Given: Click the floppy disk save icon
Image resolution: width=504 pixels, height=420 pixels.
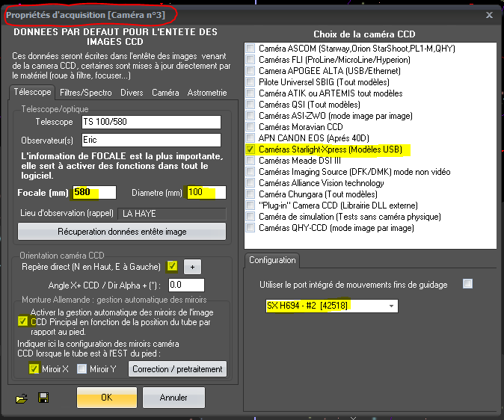Looking at the screenshot, I should (43, 398).
